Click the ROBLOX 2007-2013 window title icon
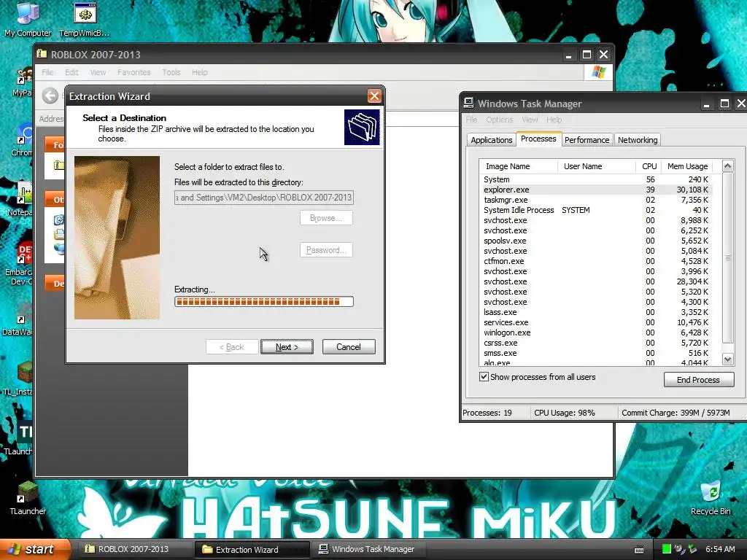Image resolution: width=747 pixels, height=560 pixels. tap(42, 54)
